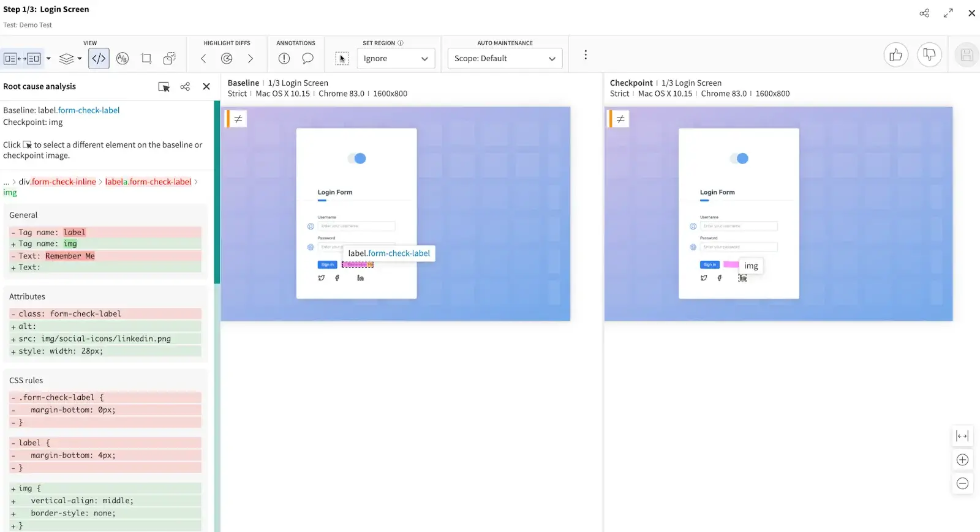
Task: Approve the step with thumbs up
Action: [895, 55]
